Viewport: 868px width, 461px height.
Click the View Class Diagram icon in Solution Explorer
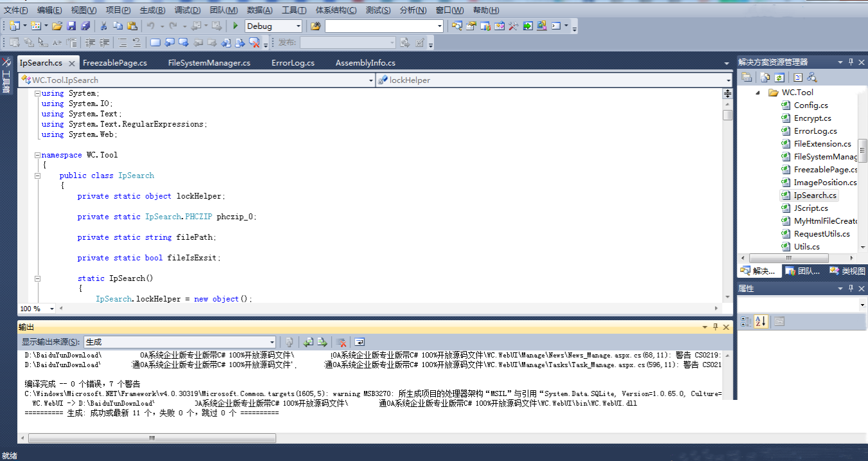click(812, 77)
